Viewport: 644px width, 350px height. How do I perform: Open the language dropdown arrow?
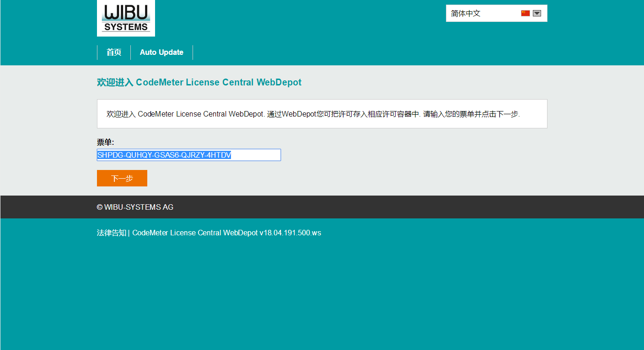tap(537, 13)
